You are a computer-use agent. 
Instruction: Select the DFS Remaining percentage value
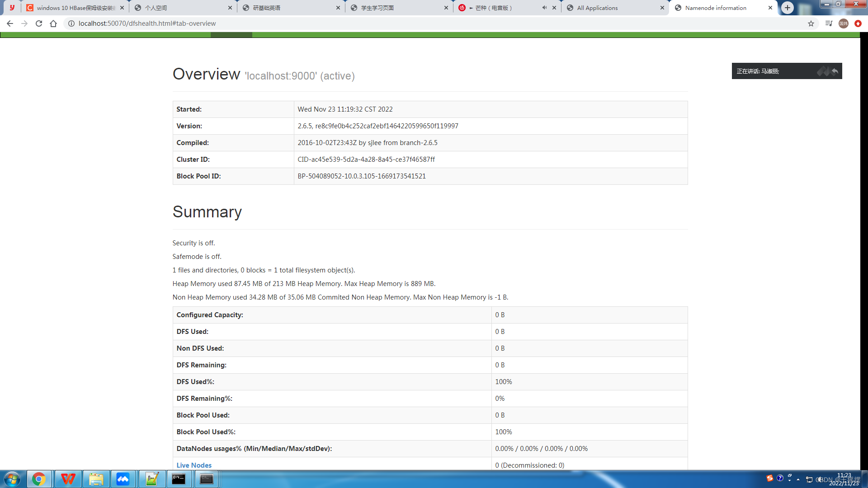[x=499, y=398]
